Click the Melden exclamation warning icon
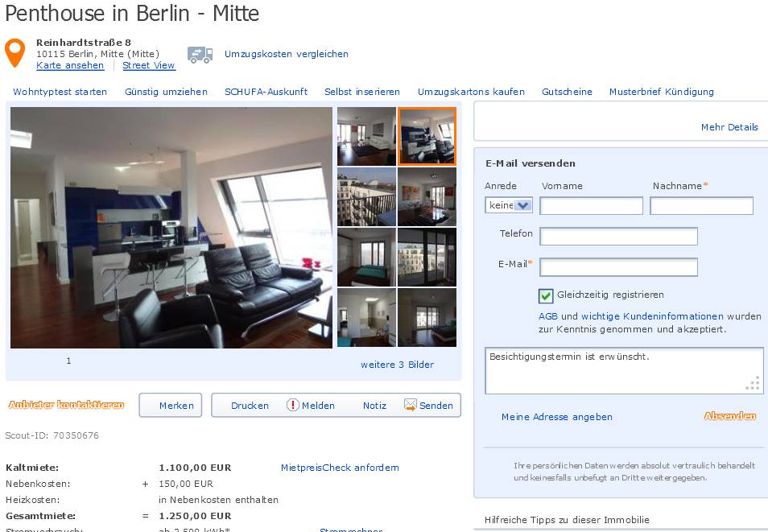The width and height of the screenshot is (768, 532). click(x=292, y=405)
